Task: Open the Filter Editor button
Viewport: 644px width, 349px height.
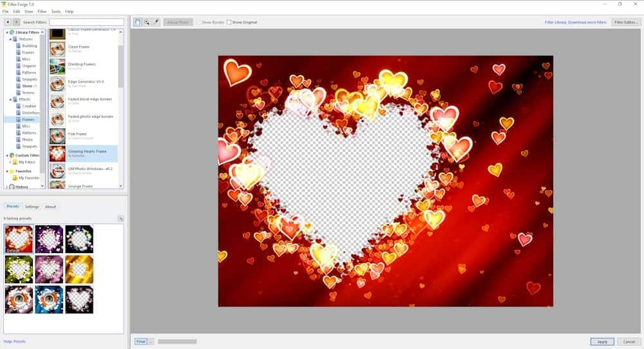Action: tap(626, 22)
